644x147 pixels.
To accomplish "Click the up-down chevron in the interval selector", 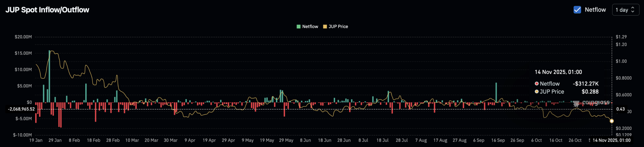I will (x=633, y=10).
